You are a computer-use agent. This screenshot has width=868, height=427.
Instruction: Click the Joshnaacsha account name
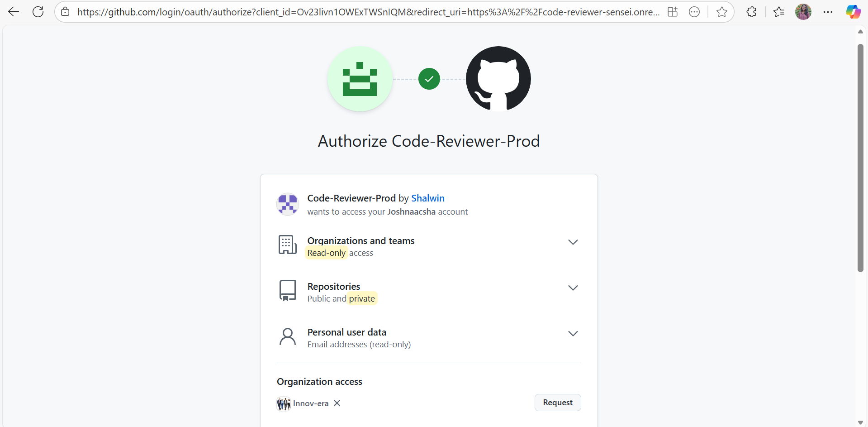(411, 212)
